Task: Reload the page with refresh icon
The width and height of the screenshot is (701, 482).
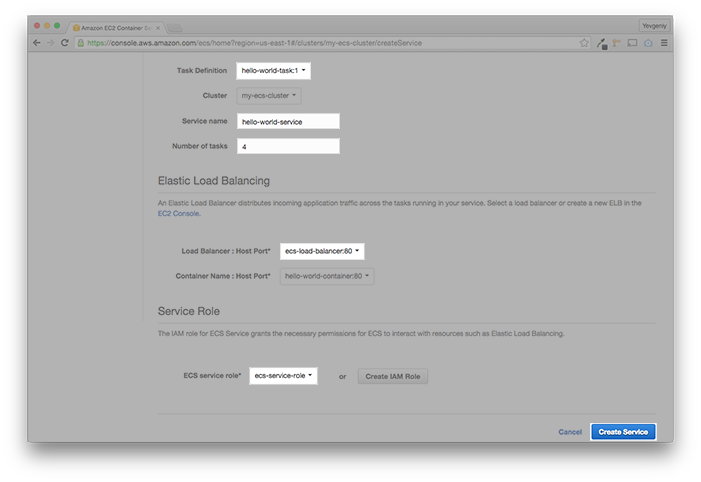Action: [64, 43]
